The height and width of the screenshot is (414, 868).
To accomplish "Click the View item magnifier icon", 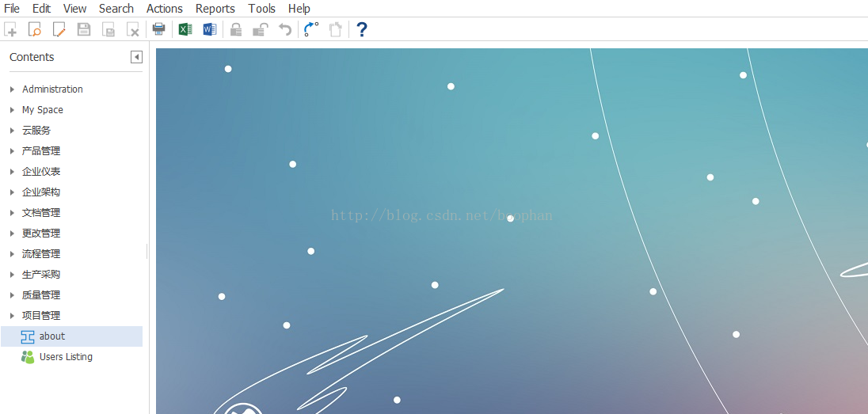I will point(35,29).
